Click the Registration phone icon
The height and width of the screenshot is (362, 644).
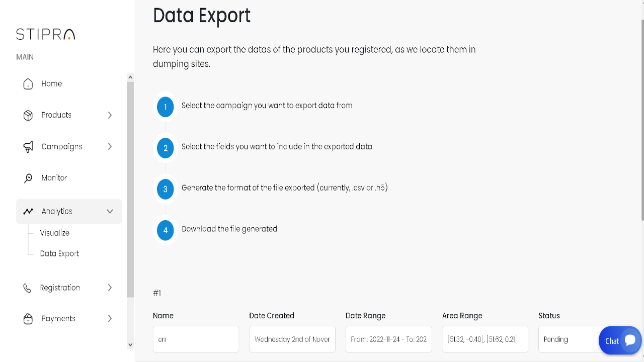(27, 288)
